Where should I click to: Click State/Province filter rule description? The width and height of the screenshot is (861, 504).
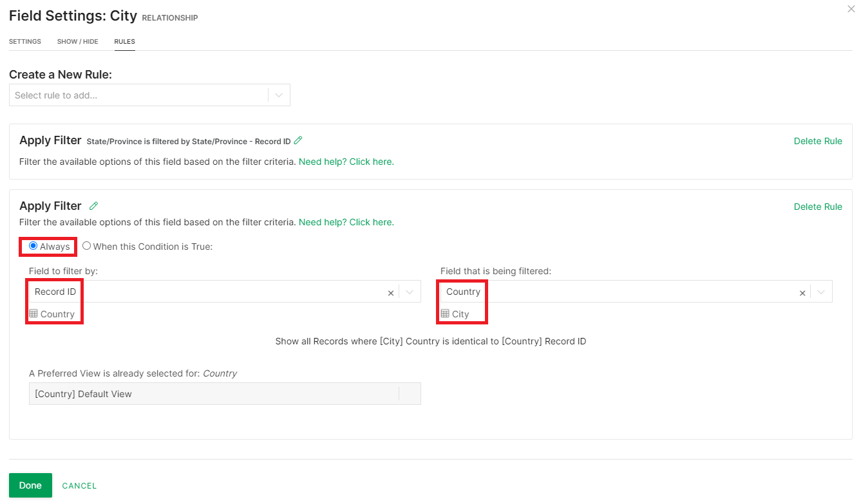(189, 141)
